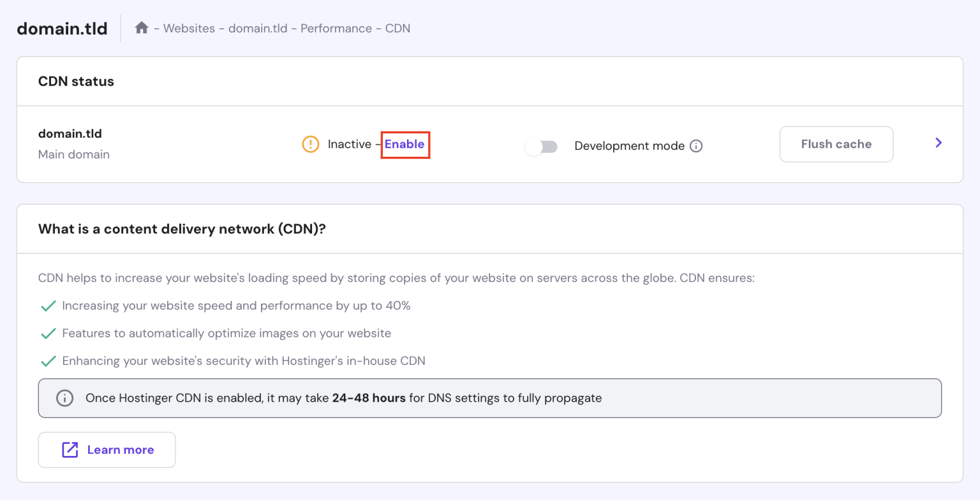
Task: Click the checkmark beside the image optimization feature
Action: tap(48, 333)
